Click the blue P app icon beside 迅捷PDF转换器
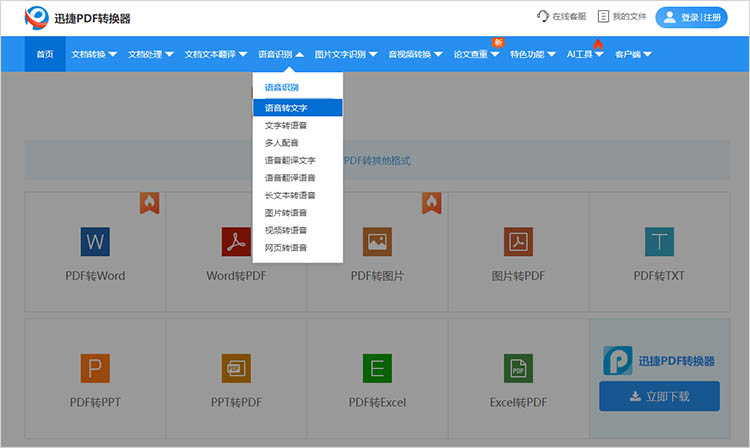Screen dimensions: 750x448 coord(618,361)
